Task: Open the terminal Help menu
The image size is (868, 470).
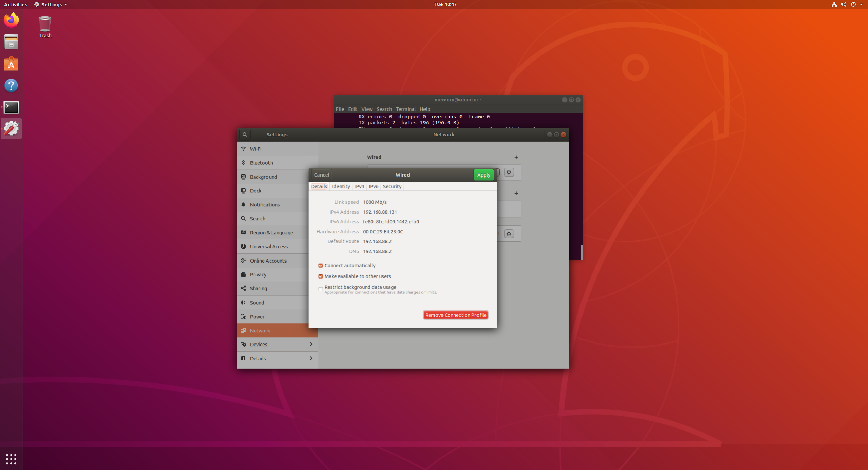Action: pos(425,109)
